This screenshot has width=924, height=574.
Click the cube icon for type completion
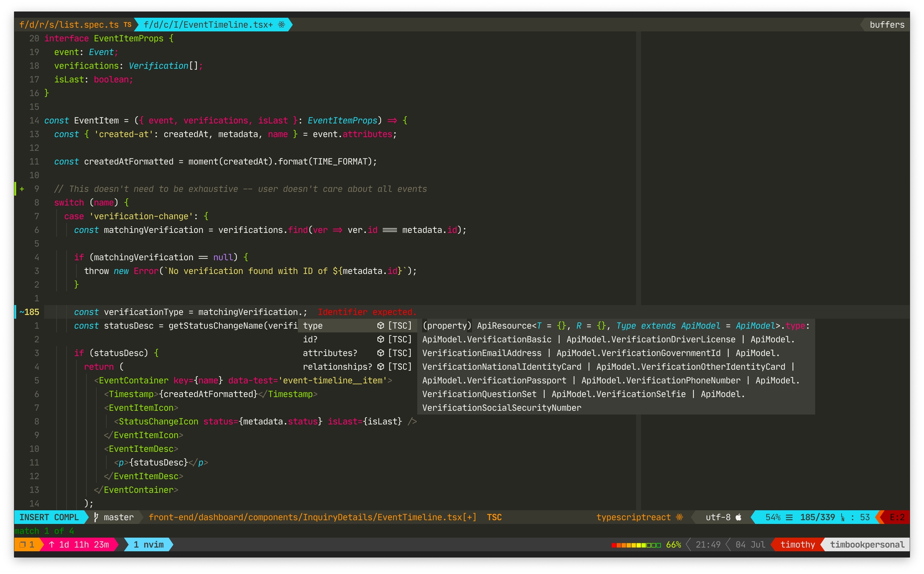(381, 326)
